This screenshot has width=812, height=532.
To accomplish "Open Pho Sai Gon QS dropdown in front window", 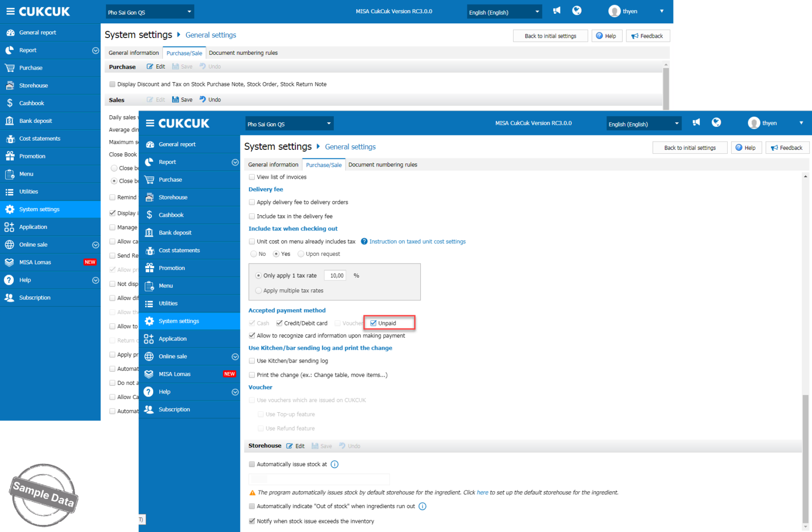I will pos(289,124).
